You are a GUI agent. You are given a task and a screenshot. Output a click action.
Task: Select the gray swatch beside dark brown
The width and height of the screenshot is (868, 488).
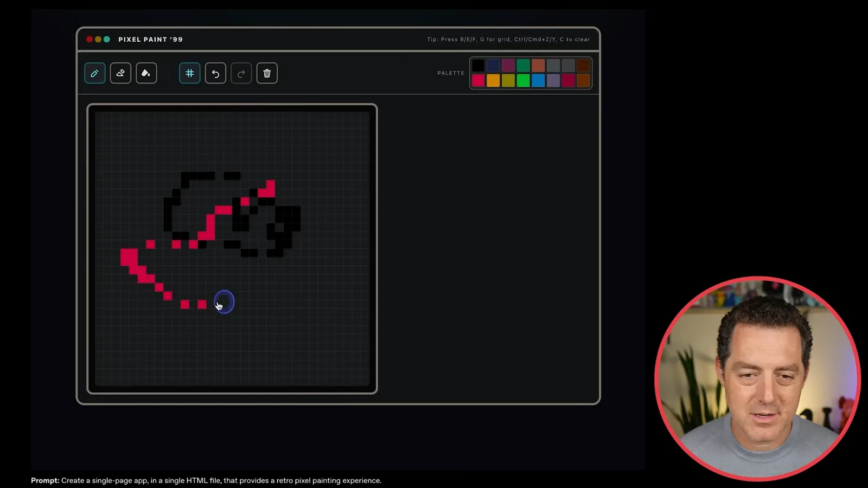[568, 66]
